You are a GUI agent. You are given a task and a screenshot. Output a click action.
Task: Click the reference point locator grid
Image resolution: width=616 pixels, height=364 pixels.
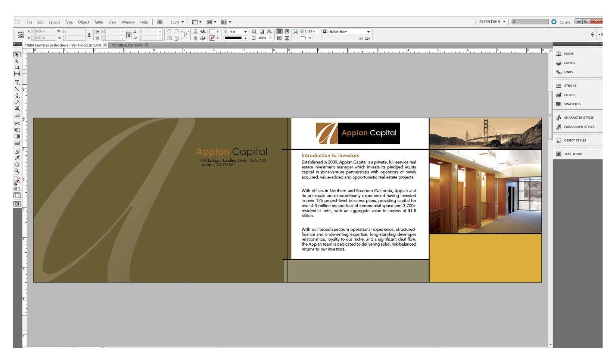point(21,35)
